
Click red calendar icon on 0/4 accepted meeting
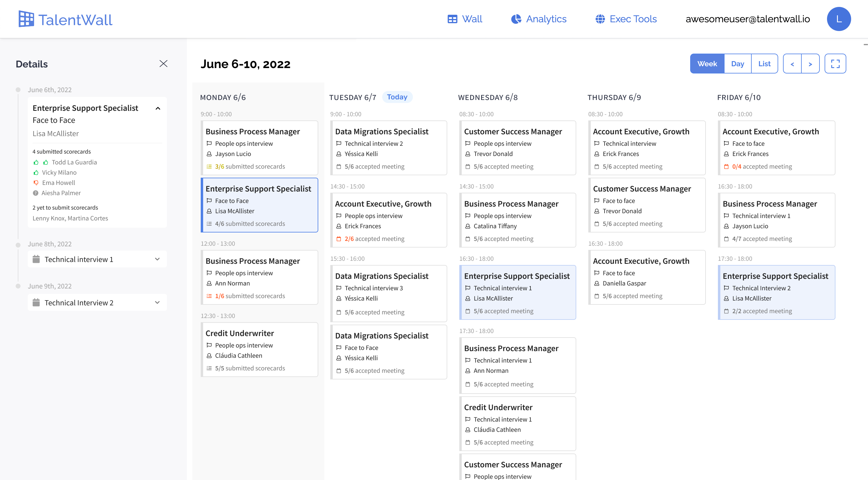point(726,167)
